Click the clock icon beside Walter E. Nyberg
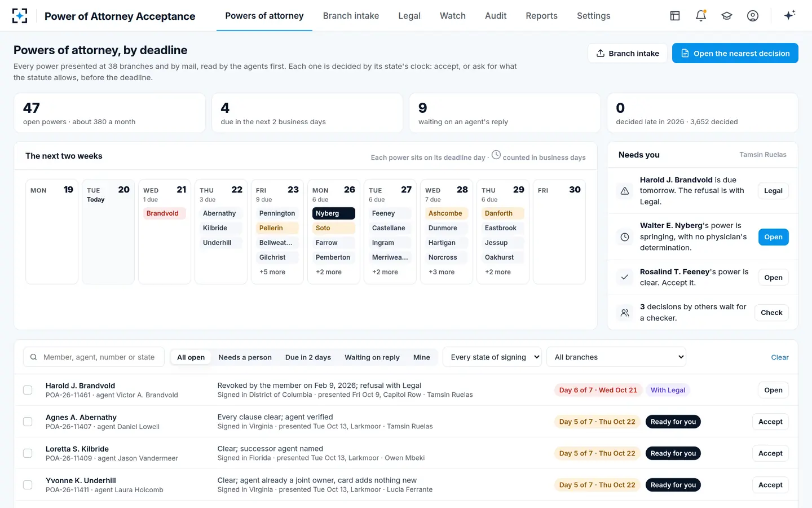812x508 pixels. [625, 237]
